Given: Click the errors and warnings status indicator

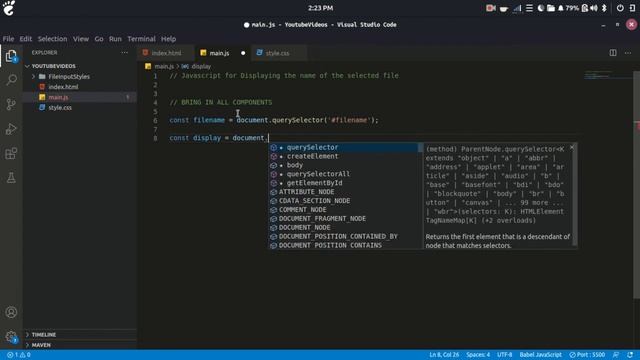Looking at the screenshot, I should point(19,355).
